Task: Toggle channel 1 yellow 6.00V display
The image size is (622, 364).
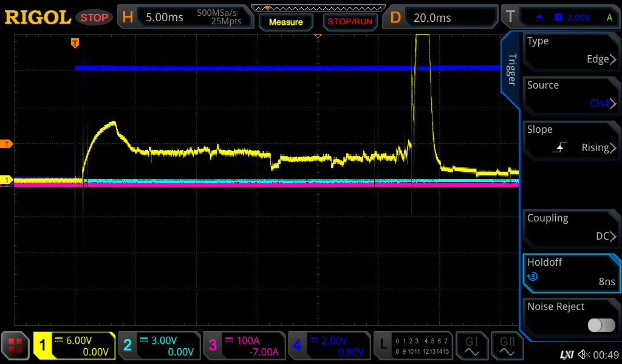Action: pyautogui.click(x=74, y=346)
